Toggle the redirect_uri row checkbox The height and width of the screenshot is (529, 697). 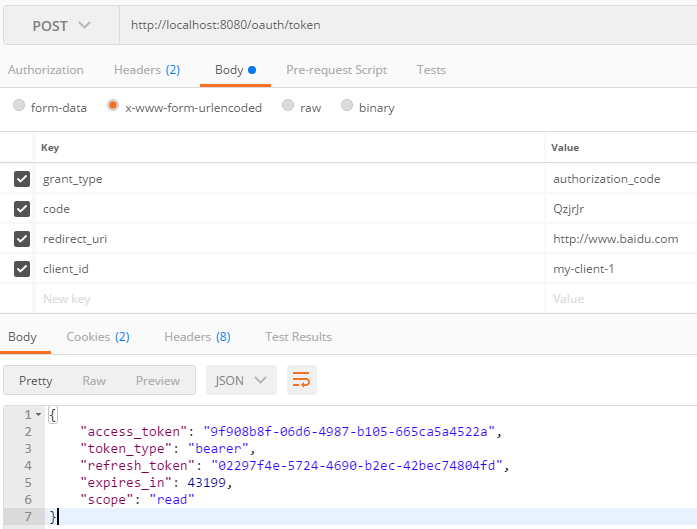point(21,239)
